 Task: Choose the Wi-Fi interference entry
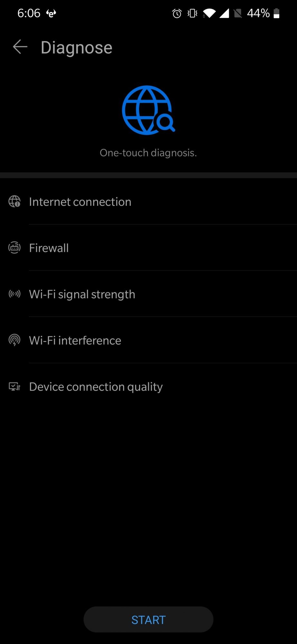(75, 341)
